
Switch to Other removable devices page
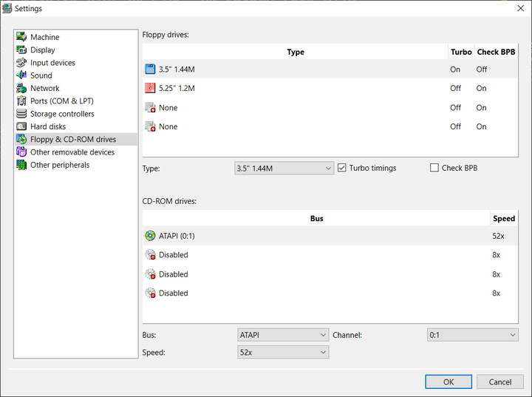pyautogui.click(x=72, y=152)
